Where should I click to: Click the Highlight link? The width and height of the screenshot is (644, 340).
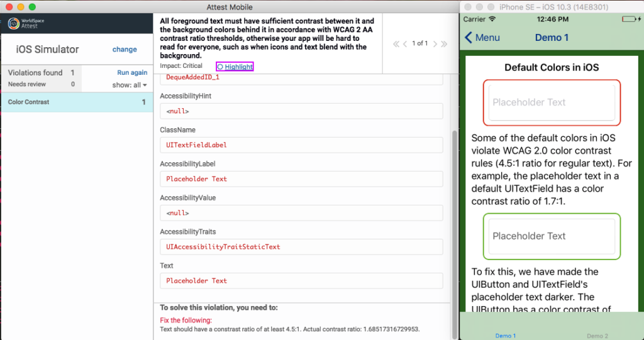pos(238,67)
